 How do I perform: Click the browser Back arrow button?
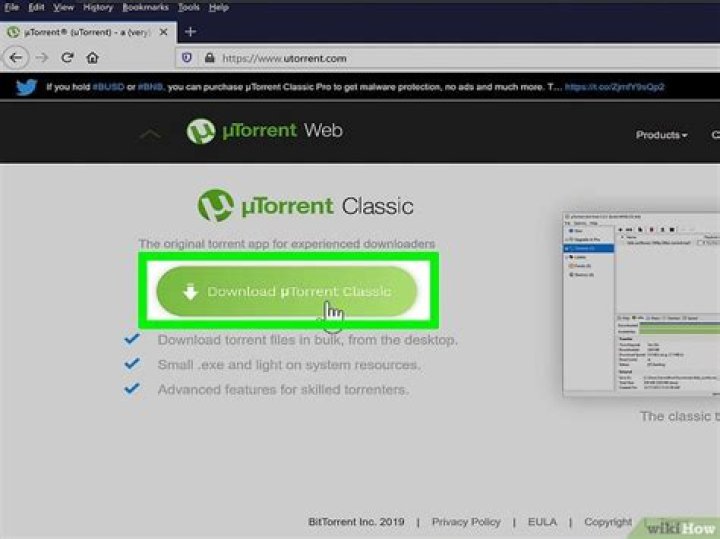tap(15, 59)
